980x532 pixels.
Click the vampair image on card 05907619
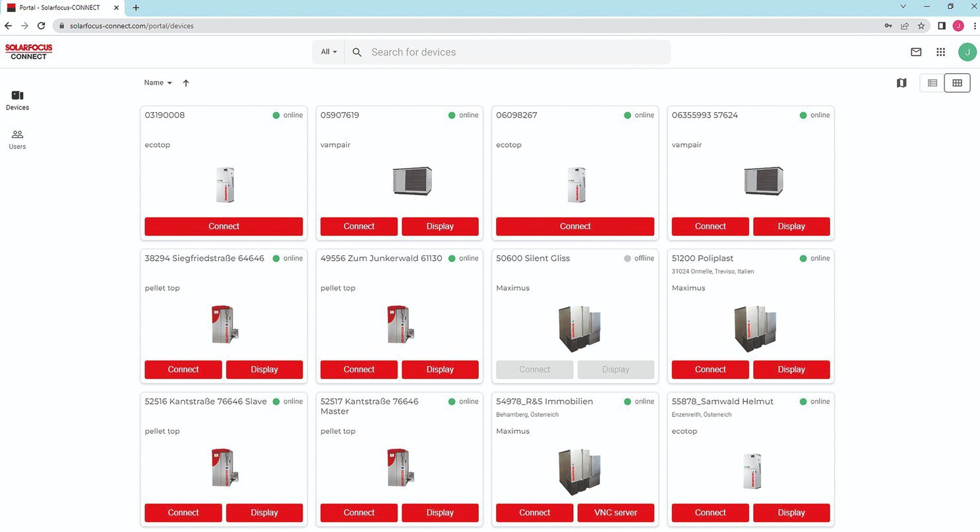pos(412,181)
